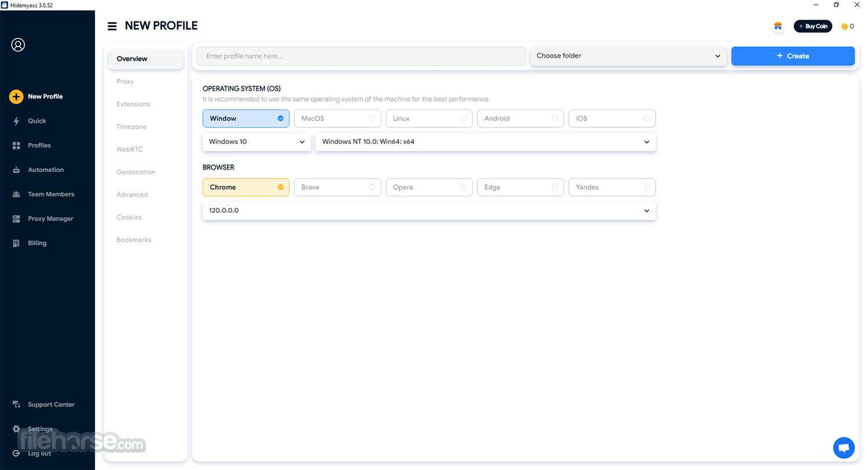Switch to the Cookies tab

(x=129, y=217)
